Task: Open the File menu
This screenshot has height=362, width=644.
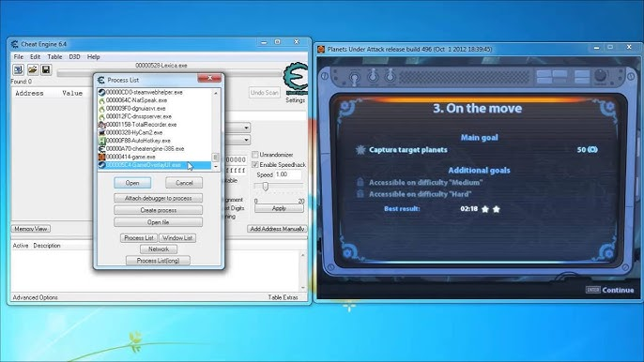Action: tap(19, 56)
